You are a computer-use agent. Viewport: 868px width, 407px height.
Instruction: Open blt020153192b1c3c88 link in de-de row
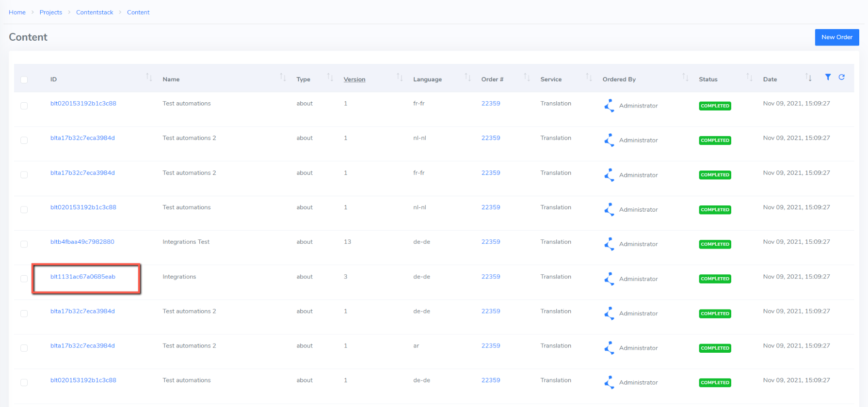(83, 380)
